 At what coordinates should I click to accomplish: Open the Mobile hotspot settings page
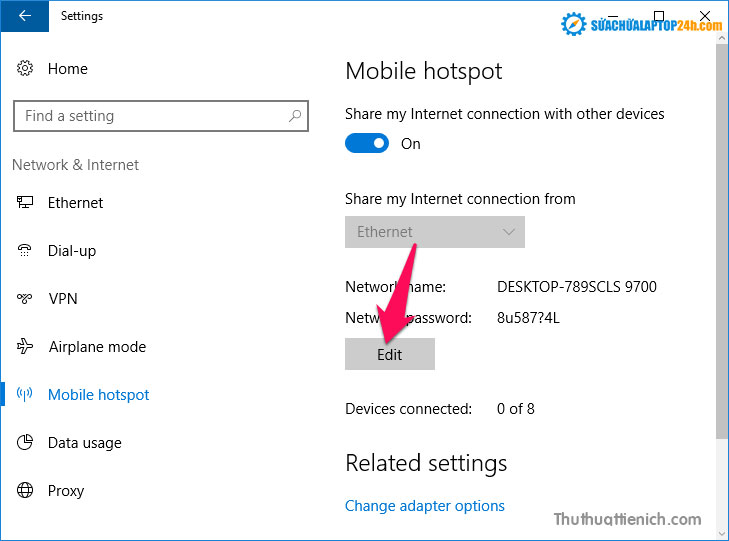point(98,395)
